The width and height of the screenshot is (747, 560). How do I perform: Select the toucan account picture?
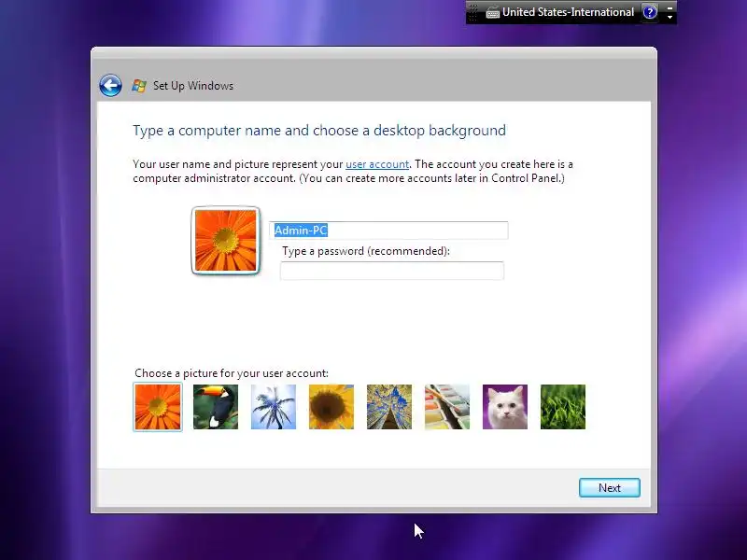(x=216, y=407)
